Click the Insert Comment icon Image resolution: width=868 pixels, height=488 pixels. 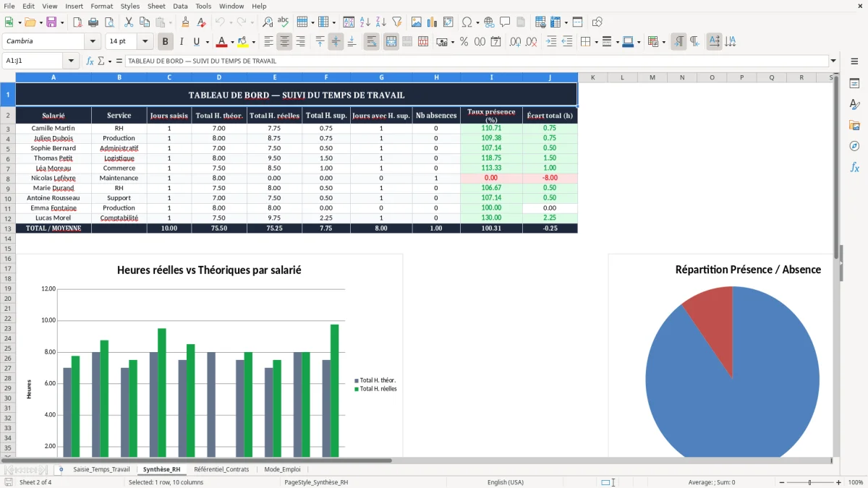(505, 22)
